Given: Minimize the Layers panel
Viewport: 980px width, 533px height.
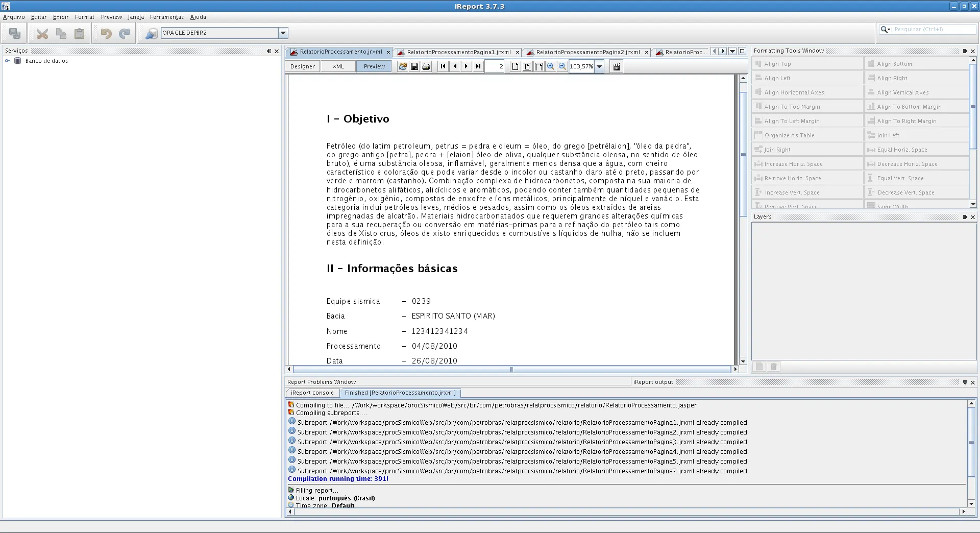Looking at the screenshot, I should [965, 217].
